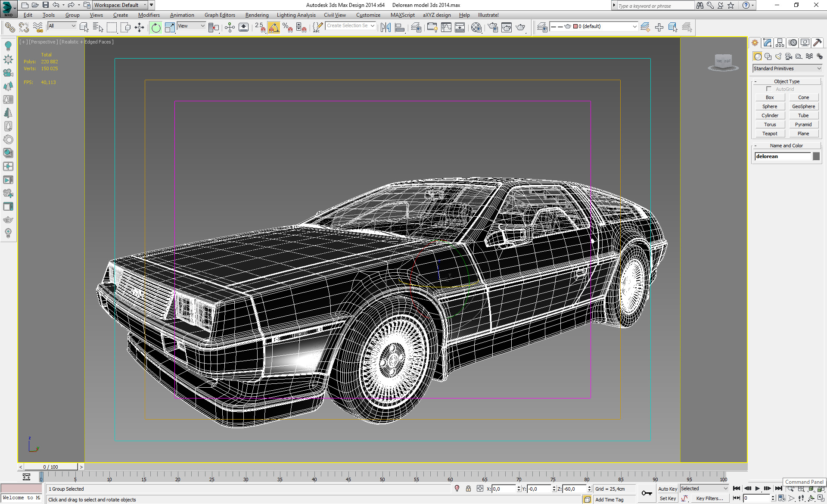Switch to the Motion panel tab
The height and width of the screenshot is (504, 827).
click(793, 43)
